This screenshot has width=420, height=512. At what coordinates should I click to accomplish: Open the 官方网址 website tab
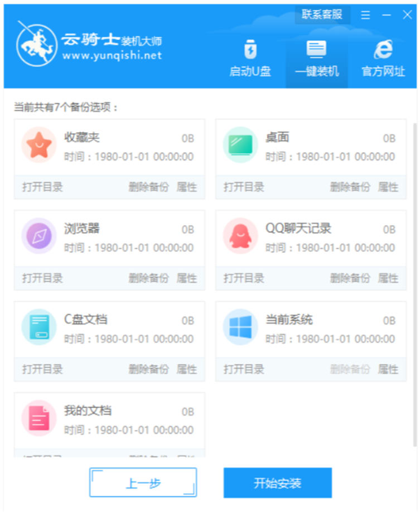click(383, 59)
